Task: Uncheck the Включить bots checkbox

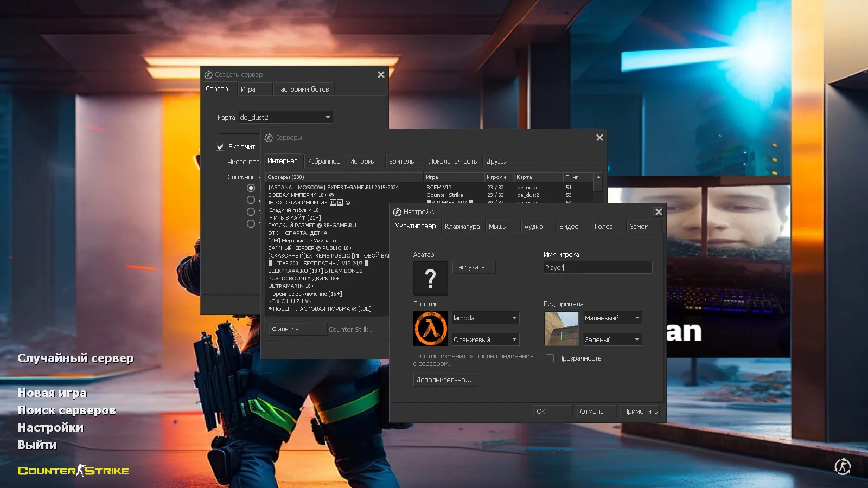Action: click(220, 147)
